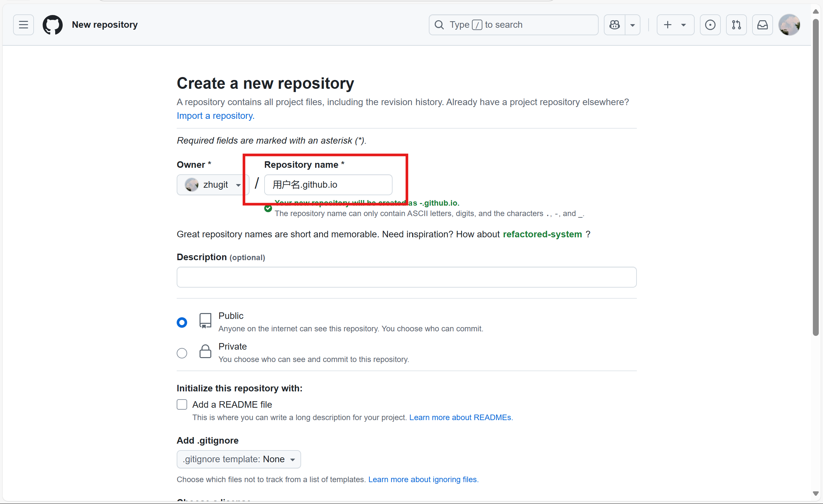The image size is (823, 504).
Task: Select the Private radio button
Action: [x=182, y=353]
